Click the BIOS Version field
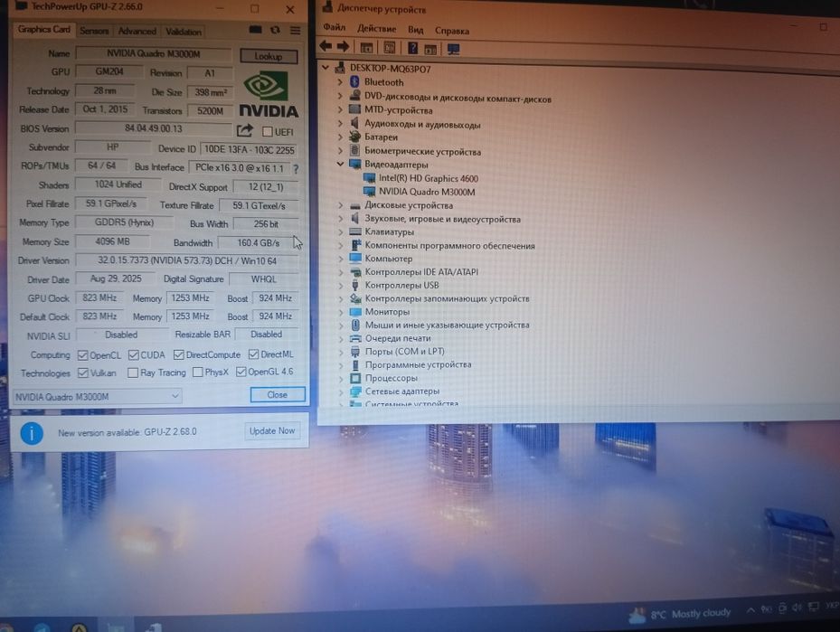 point(153,128)
